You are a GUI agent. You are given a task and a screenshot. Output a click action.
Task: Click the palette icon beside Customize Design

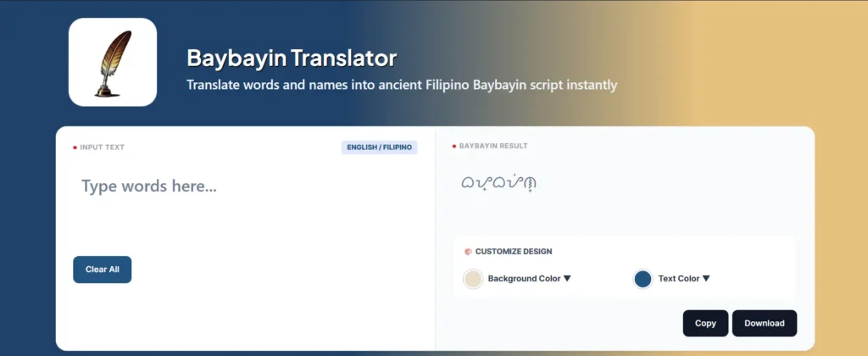pos(468,252)
